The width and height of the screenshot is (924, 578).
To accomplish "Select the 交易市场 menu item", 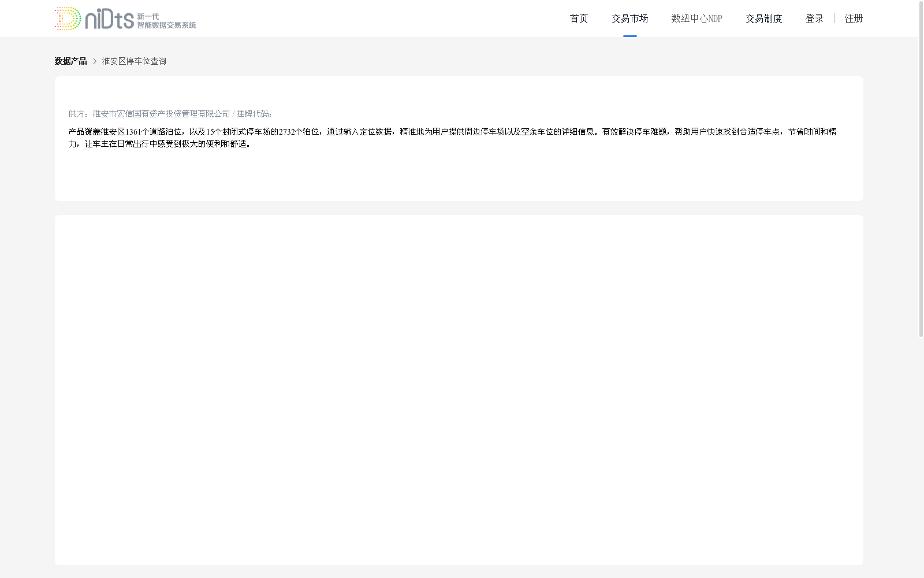I will tap(629, 18).
